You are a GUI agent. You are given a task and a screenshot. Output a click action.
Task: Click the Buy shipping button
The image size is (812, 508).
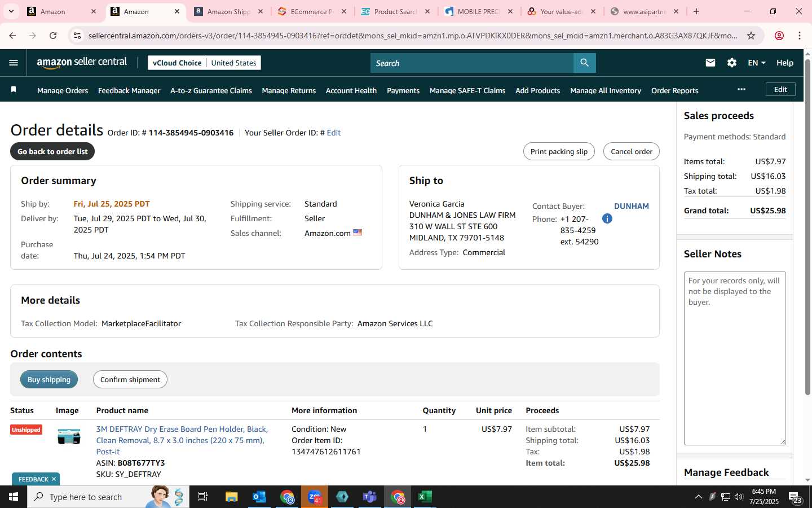click(49, 379)
